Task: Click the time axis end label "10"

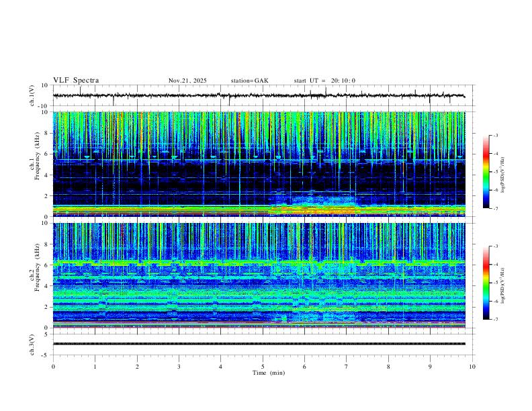Action: pyautogui.click(x=472, y=367)
